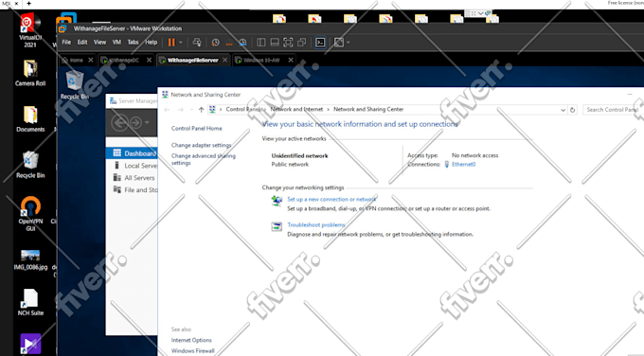The width and height of the screenshot is (644, 356).
Task: Click forward arrow in Network and Sharing Center
Action: pyautogui.click(x=180, y=110)
